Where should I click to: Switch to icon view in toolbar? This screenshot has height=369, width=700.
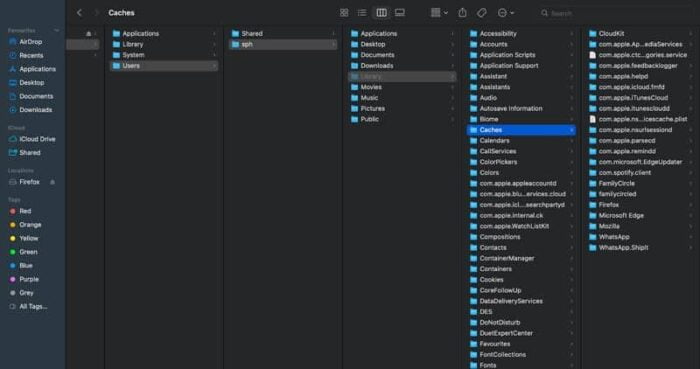click(344, 13)
